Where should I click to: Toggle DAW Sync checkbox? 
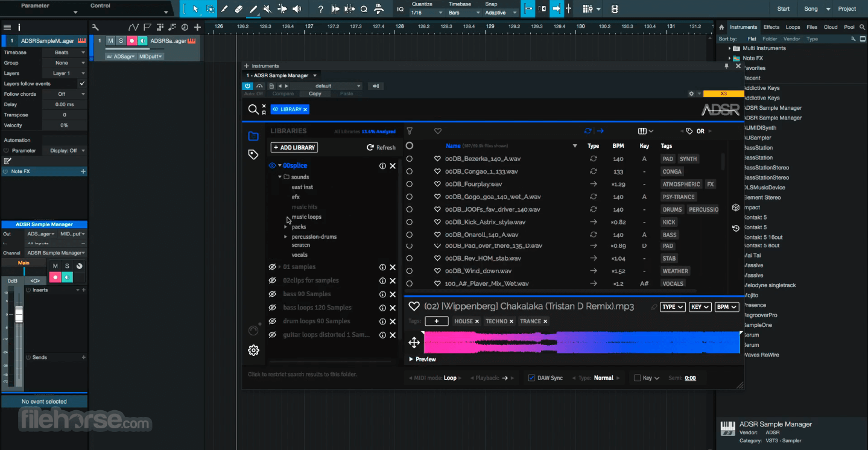point(531,378)
